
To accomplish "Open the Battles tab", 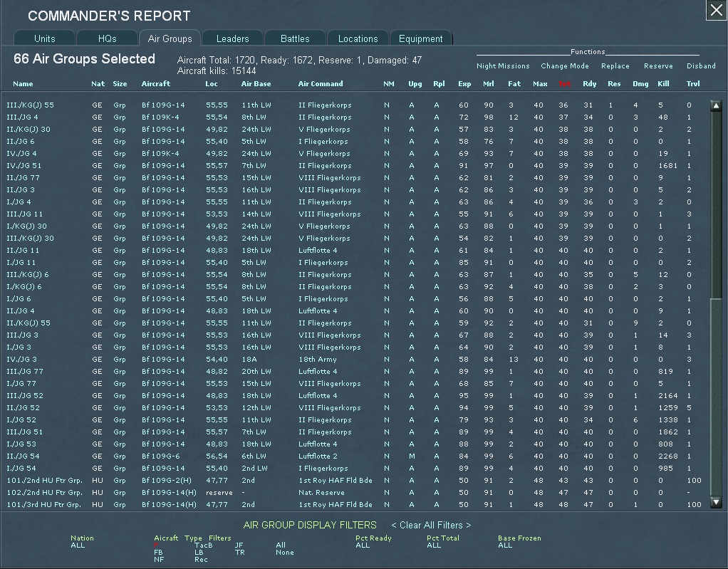I will tap(296, 38).
